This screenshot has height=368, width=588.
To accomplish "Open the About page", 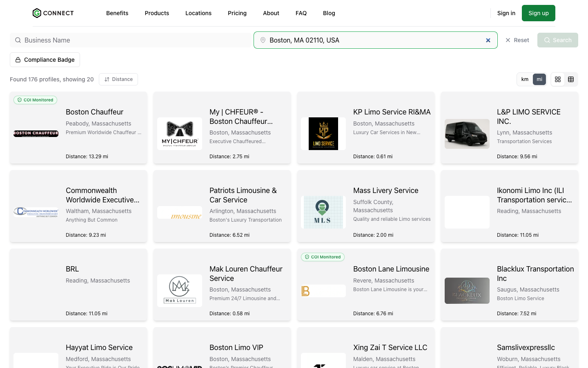I will point(271,13).
